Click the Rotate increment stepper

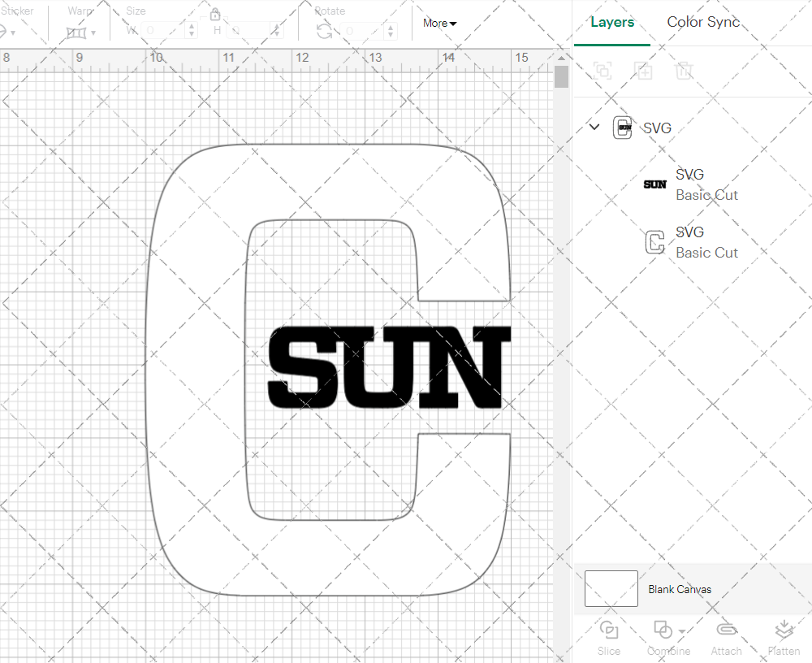[390, 31]
